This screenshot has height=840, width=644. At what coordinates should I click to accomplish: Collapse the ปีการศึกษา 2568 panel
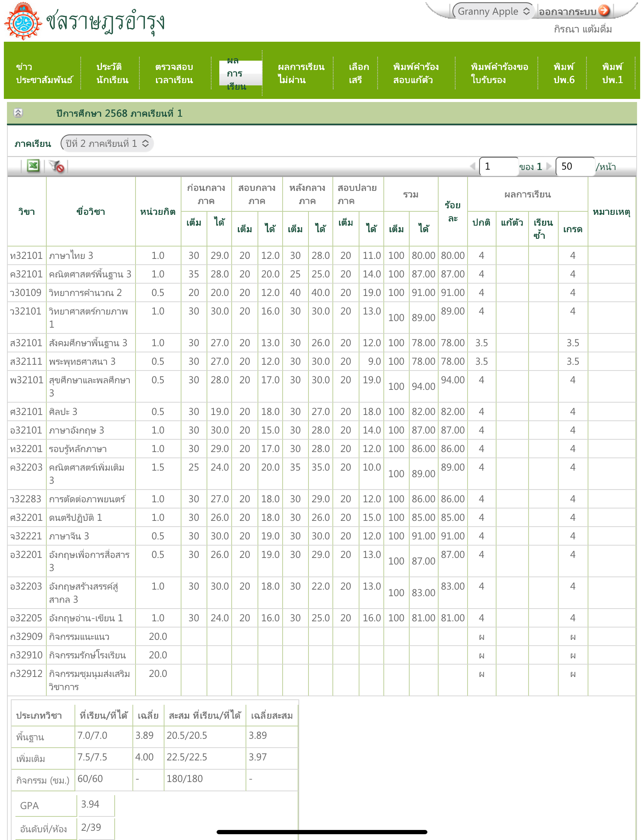click(18, 113)
